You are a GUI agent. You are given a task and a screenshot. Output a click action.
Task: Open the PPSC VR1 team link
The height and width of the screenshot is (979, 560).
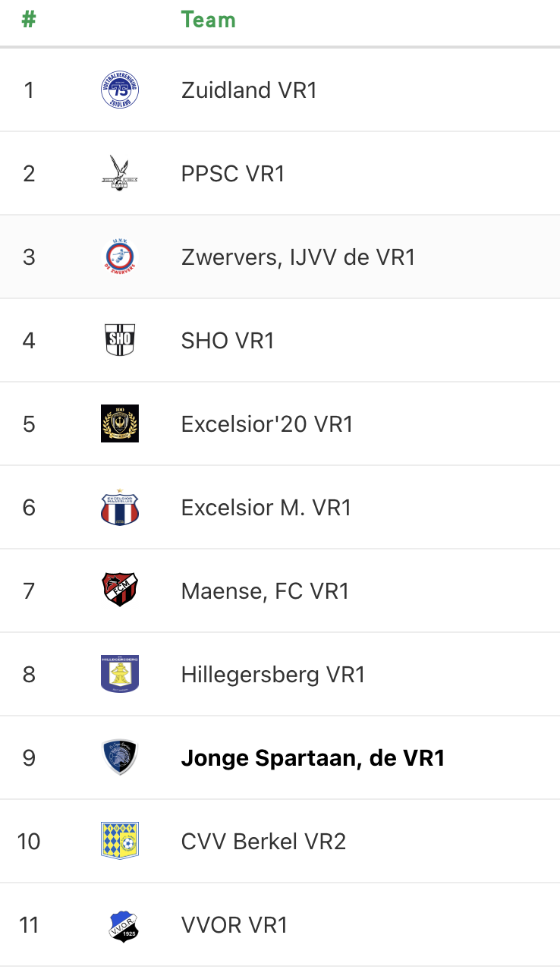pos(233,174)
